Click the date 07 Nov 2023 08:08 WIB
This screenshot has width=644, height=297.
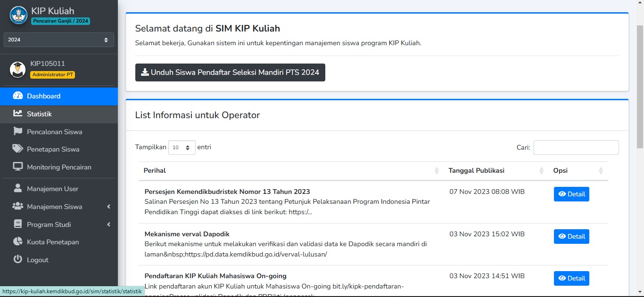pos(487,192)
